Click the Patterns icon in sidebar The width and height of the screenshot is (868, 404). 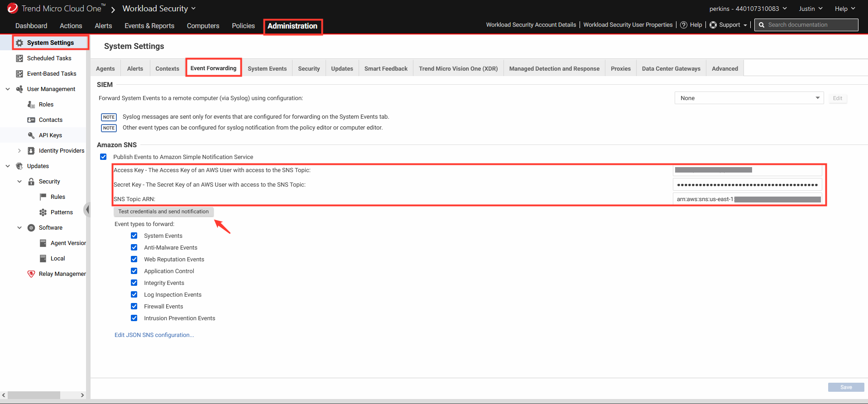(x=43, y=212)
